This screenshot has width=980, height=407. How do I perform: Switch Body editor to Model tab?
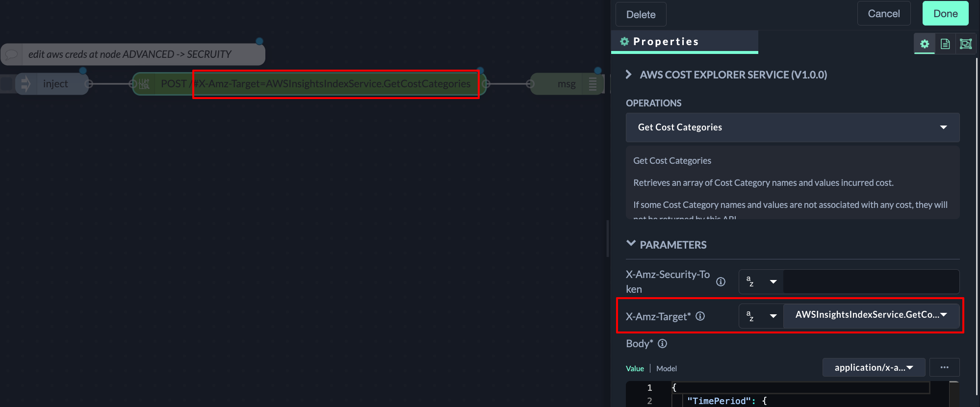point(666,368)
